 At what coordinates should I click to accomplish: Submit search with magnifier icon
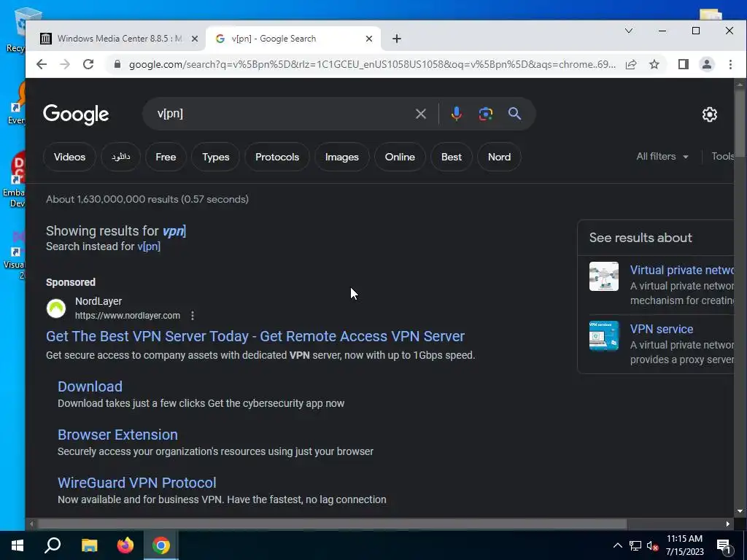tap(514, 114)
